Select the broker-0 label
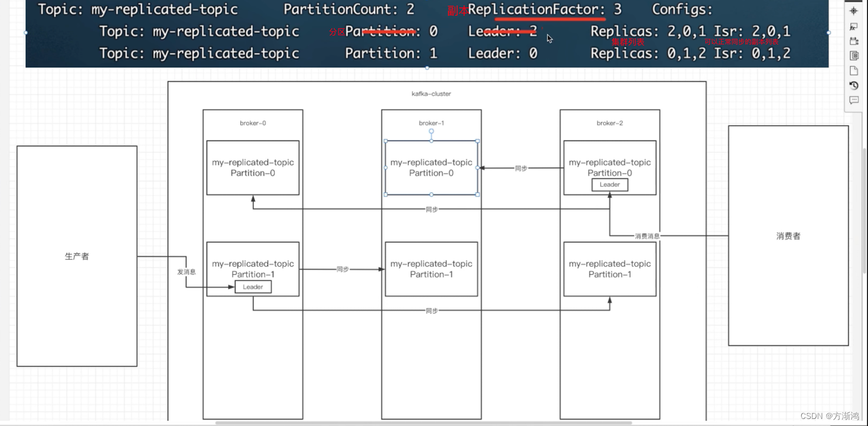The width and height of the screenshot is (868, 426). point(253,123)
